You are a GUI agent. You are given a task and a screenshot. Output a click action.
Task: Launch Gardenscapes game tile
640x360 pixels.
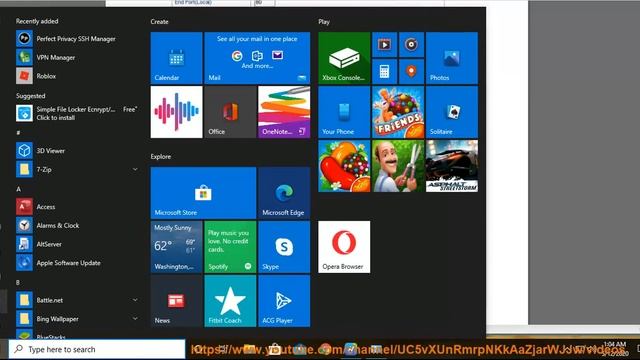398,166
